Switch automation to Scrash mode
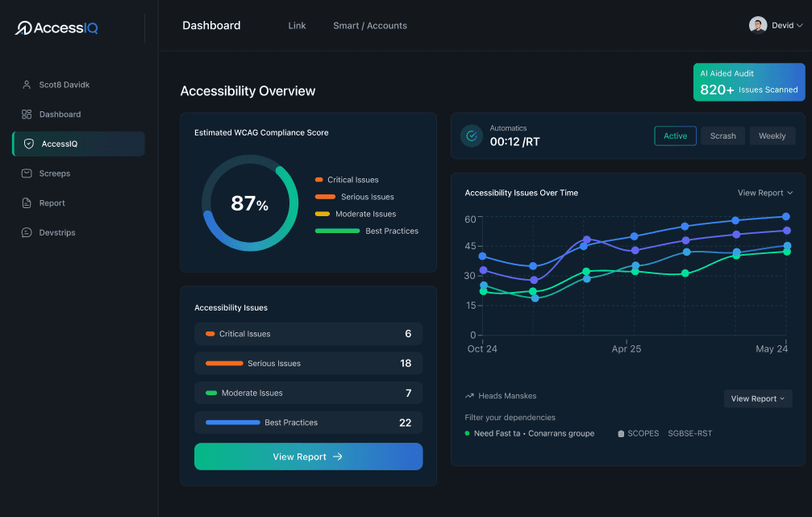 coord(722,136)
